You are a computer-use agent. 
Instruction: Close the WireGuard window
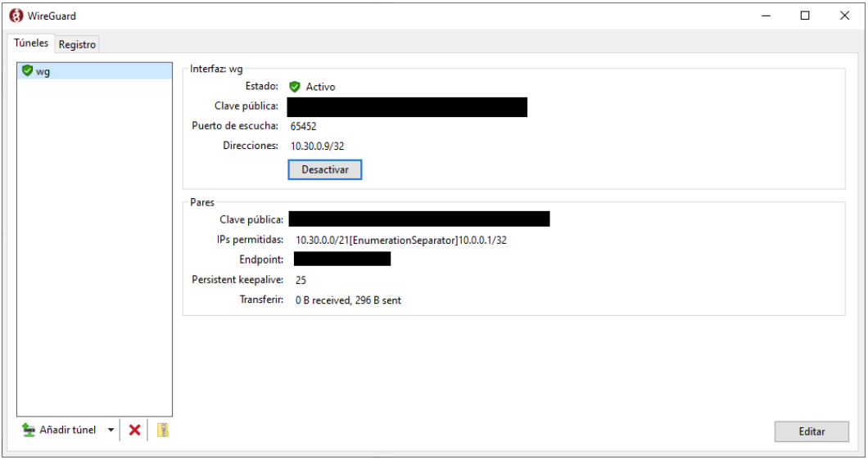coord(844,16)
